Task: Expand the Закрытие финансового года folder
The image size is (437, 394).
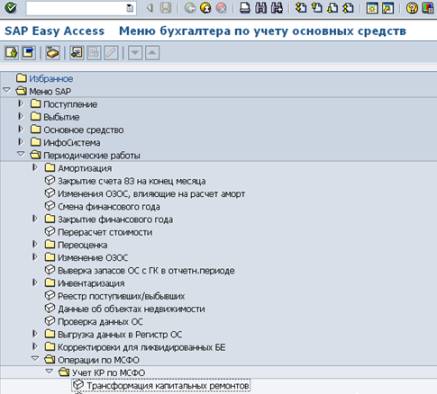Action: coord(35,219)
